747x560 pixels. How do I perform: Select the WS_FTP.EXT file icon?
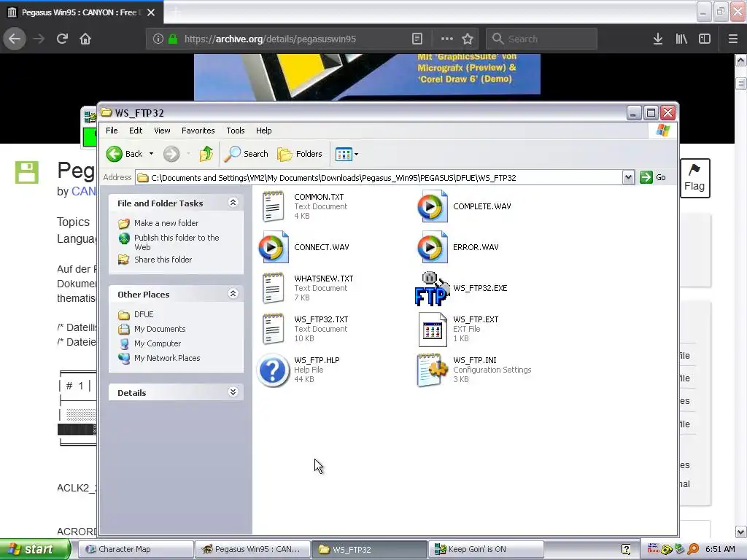point(432,329)
